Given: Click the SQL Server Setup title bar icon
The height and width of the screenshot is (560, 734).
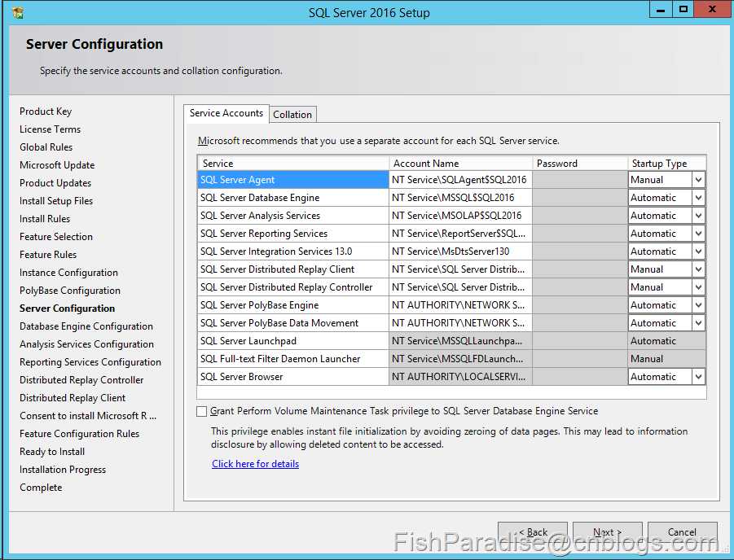Looking at the screenshot, I should (18, 13).
